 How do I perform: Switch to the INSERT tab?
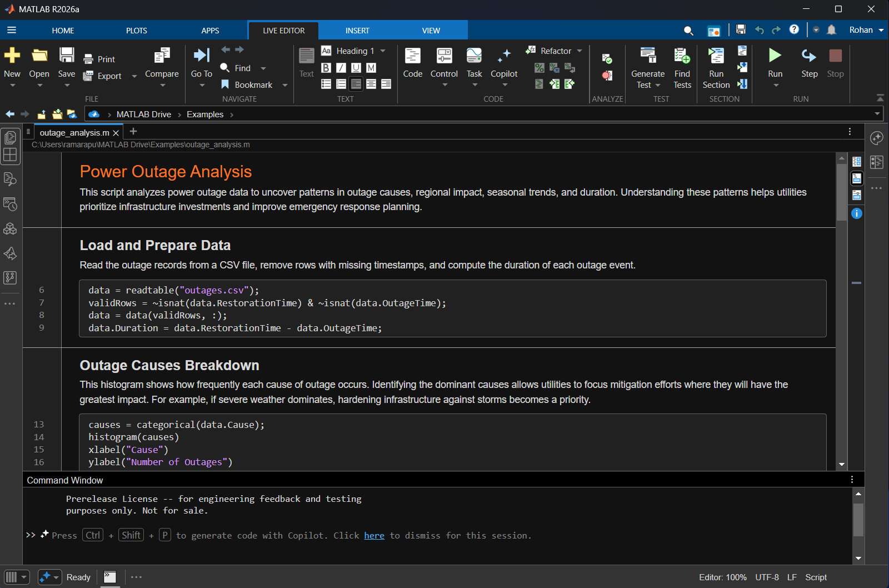357,31
